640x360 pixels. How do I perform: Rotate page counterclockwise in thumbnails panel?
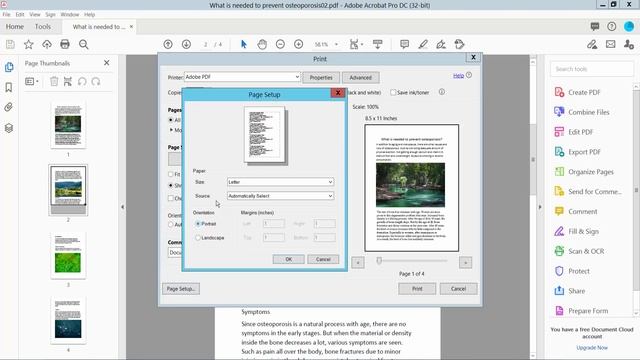(x=82, y=81)
